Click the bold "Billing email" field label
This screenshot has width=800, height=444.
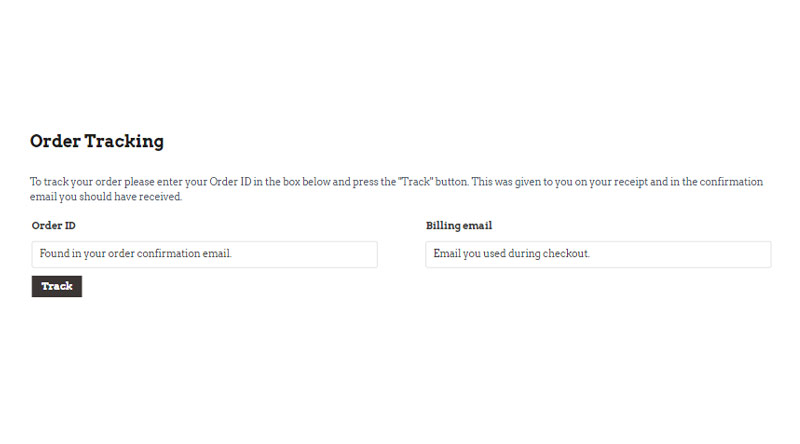tap(459, 226)
